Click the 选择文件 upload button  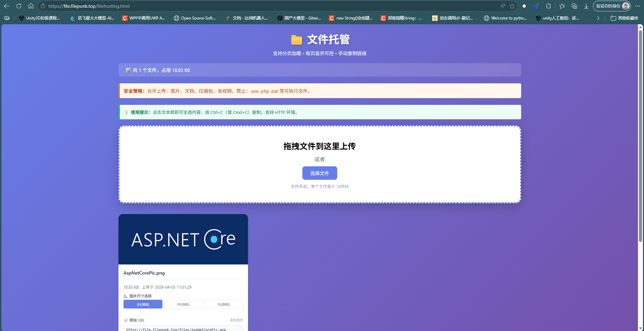click(x=319, y=173)
